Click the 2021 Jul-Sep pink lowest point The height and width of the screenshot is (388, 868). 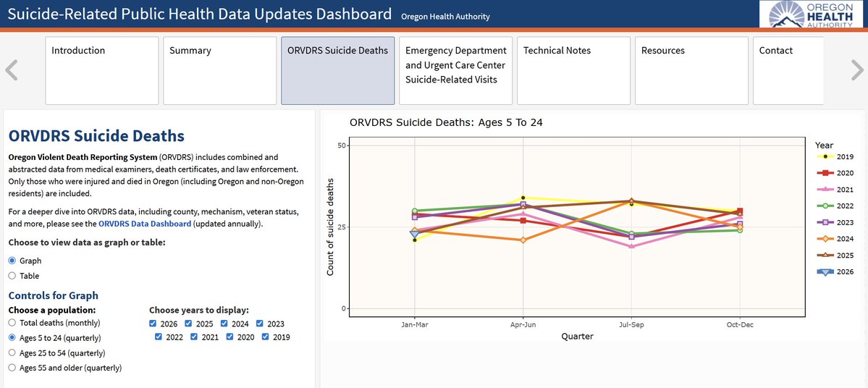tap(631, 246)
